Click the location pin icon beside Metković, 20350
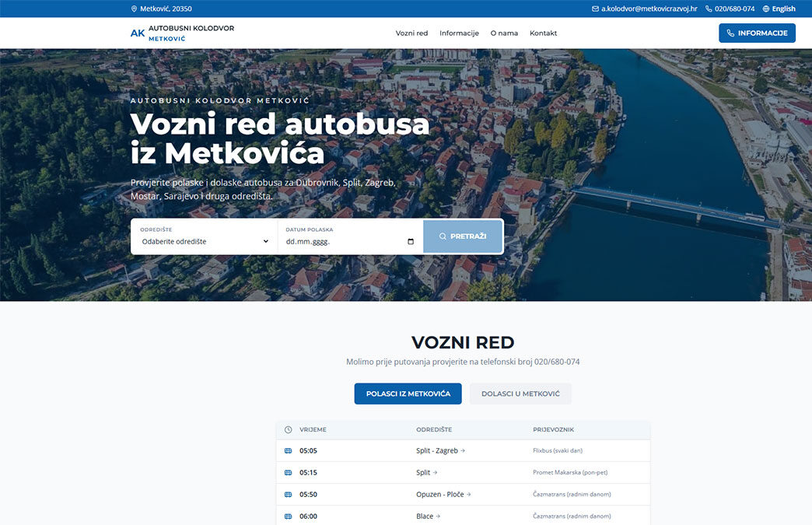The height and width of the screenshot is (525, 812). 134,9
